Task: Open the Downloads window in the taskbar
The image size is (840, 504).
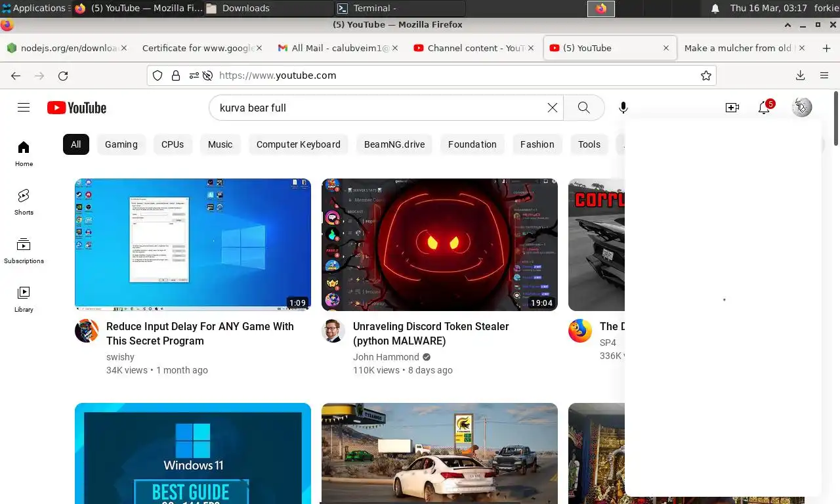Action: 268,9
